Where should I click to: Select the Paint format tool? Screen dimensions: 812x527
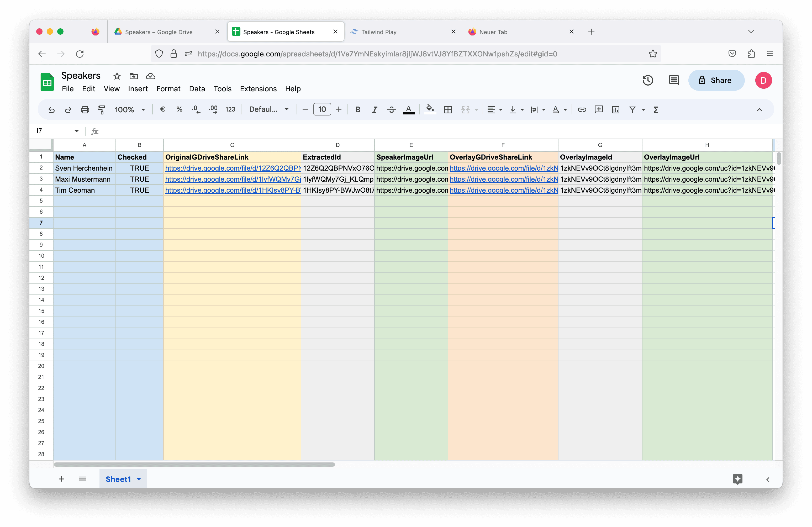point(101,109)
